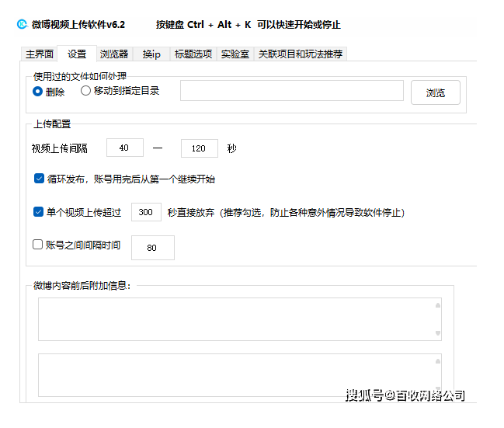Click the 视频上传间隔 label
The image size is (504, 428).
tap(60, 148)
